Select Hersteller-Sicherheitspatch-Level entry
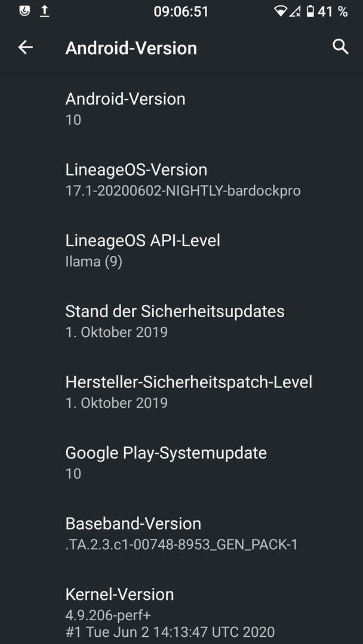The width and height of the screenshot is (363, 644). (x=181, y=391)
